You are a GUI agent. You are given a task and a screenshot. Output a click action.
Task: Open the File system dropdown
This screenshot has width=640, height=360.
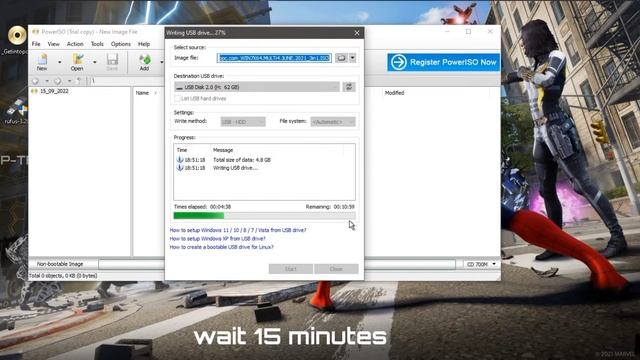(333, 122)
